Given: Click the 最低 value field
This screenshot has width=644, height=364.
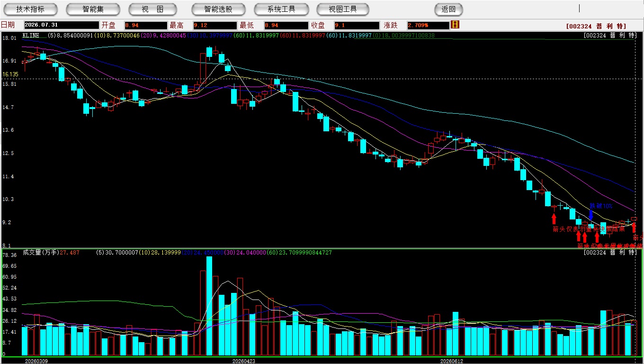Looking at the screenshot, I should (286, 25).
